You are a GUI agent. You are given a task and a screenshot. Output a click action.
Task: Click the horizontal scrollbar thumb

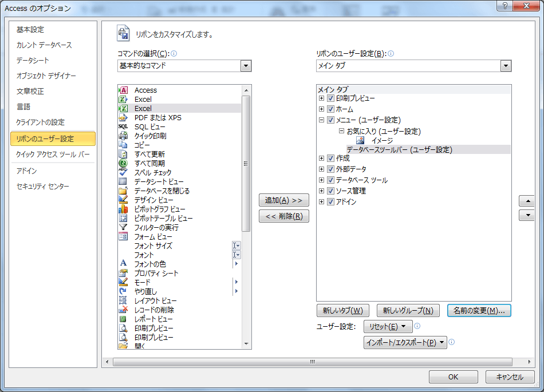(313, 362)
